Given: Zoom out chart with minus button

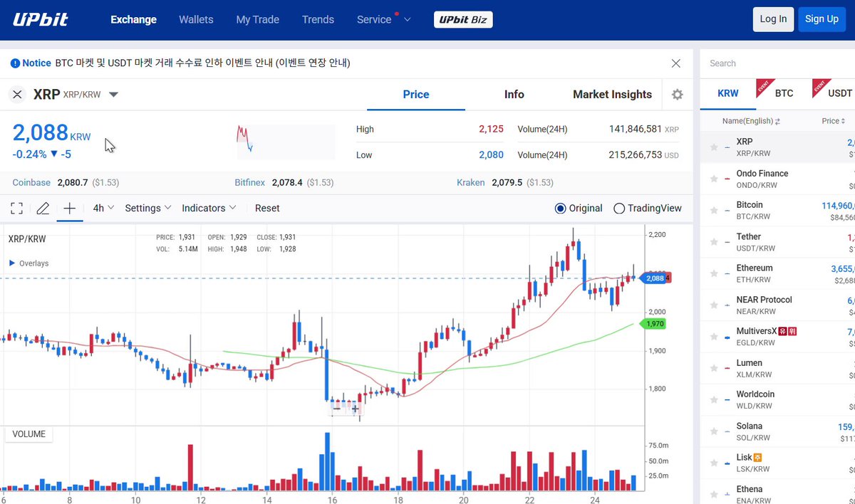Looking at the screenshot, I should [337, 409].
